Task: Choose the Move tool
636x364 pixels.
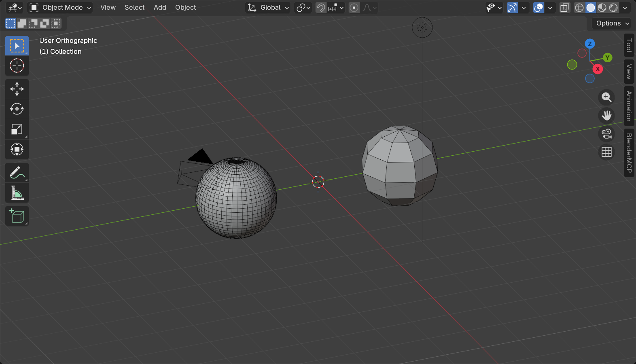Action: [17, 89]
